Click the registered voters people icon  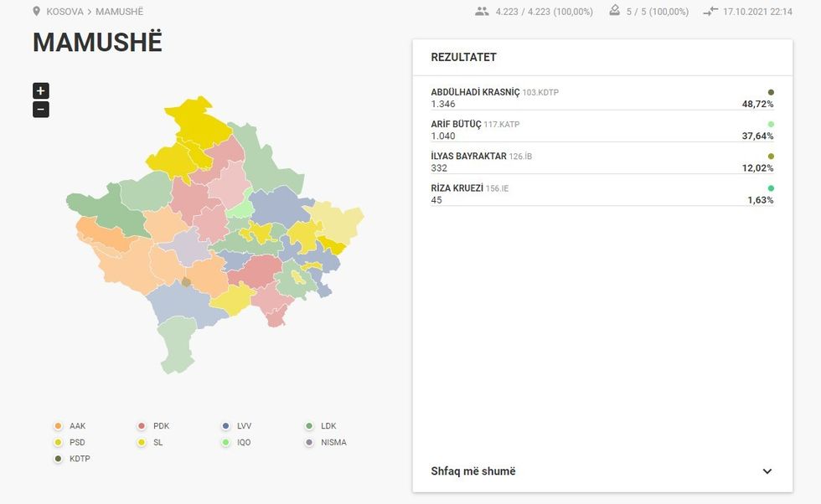[481, 12]
